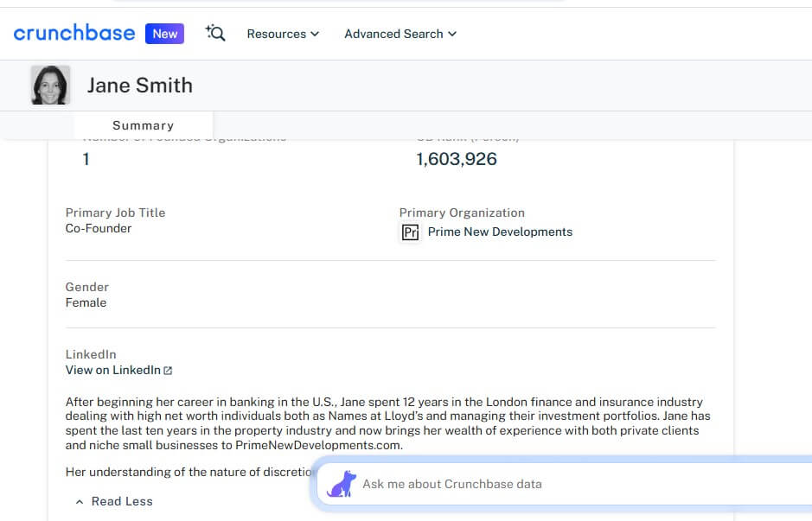Open Jane Smith's profile photo
The height and width of the screenshot is (521, 812).
pyautogui.click(x=50, y=86)
